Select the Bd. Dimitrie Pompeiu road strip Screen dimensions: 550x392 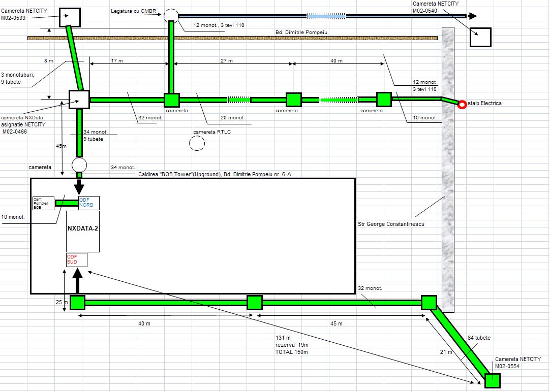(x=232, y=38)
